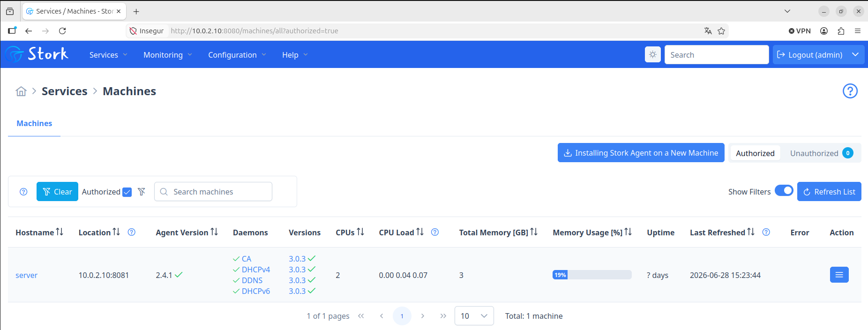
Task: Open the page help question mark icon
Action: 850,91
